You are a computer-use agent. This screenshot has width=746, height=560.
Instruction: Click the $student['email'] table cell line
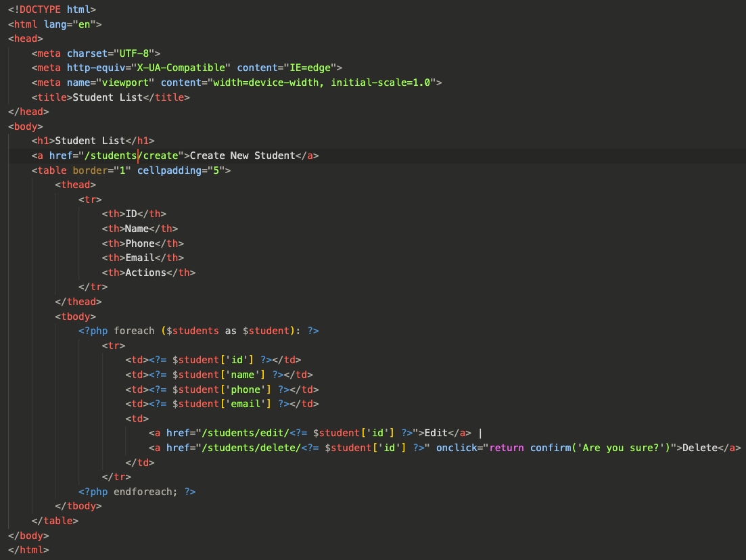click(x=221, y=404)
